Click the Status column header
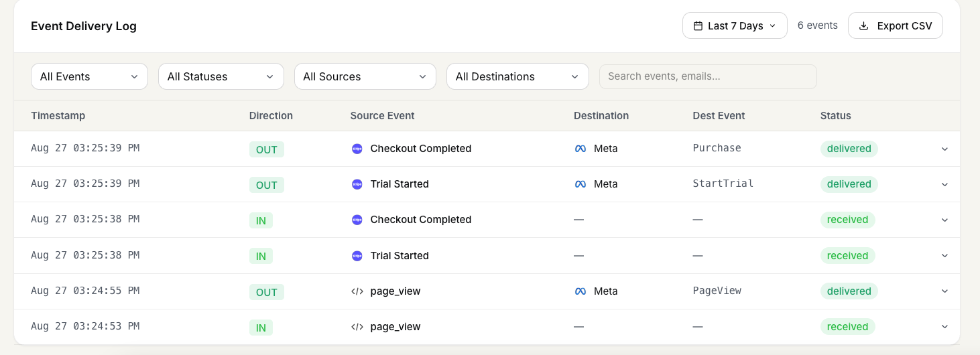980x355 pixels. point(835,115)
